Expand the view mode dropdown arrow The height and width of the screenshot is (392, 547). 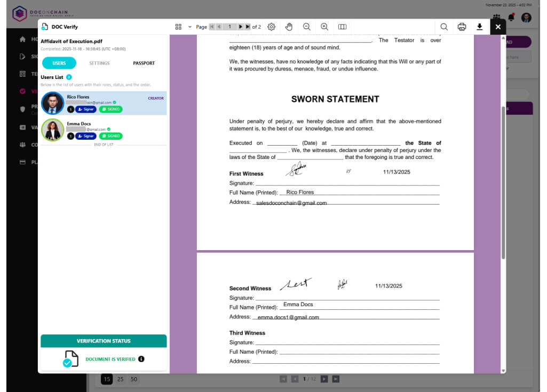pos(190,27)
